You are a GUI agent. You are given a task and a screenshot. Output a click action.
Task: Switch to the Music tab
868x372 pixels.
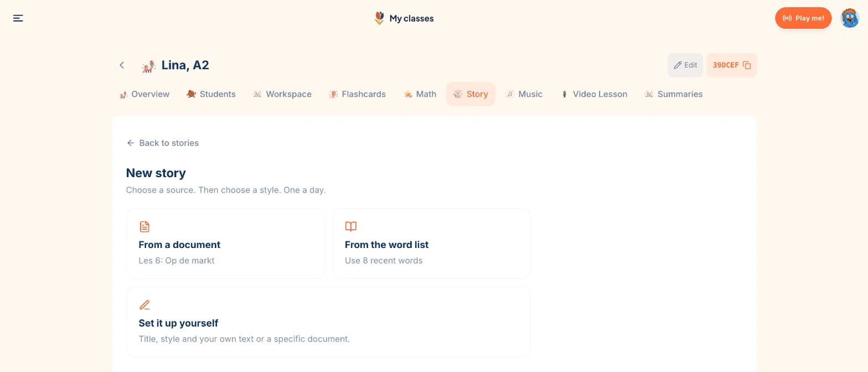[524, 94]
